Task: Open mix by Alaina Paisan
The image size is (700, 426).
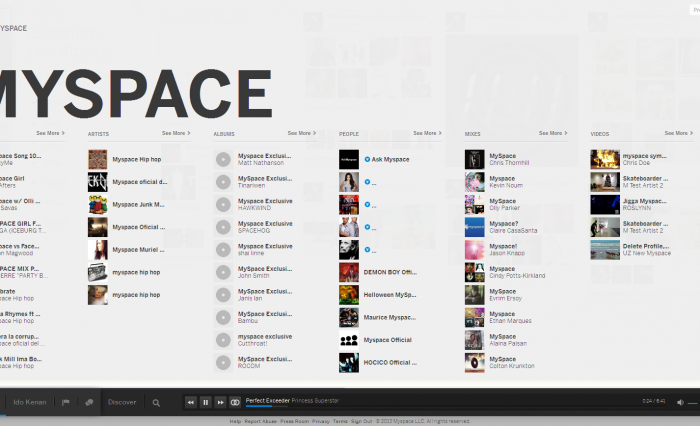Action: (475, 340)
